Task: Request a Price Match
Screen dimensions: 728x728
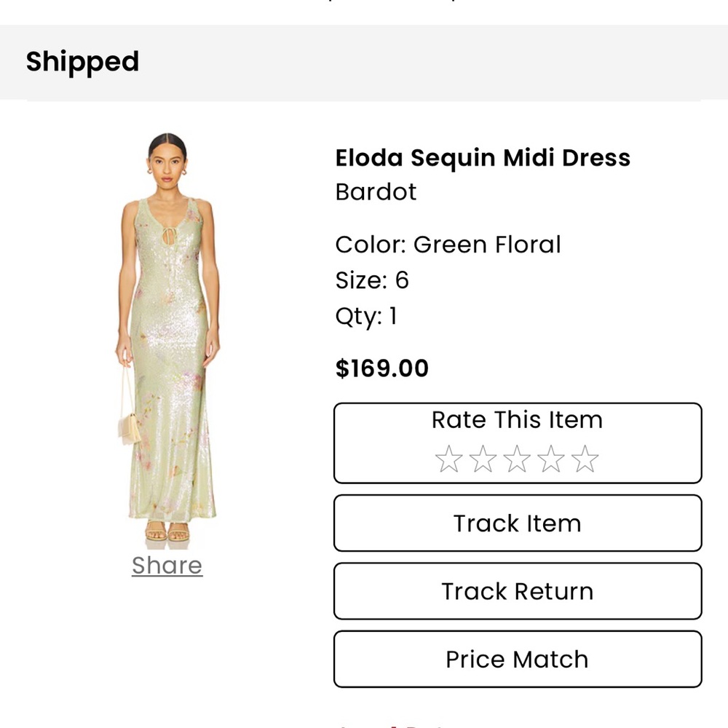Action: tap(517, 659)
